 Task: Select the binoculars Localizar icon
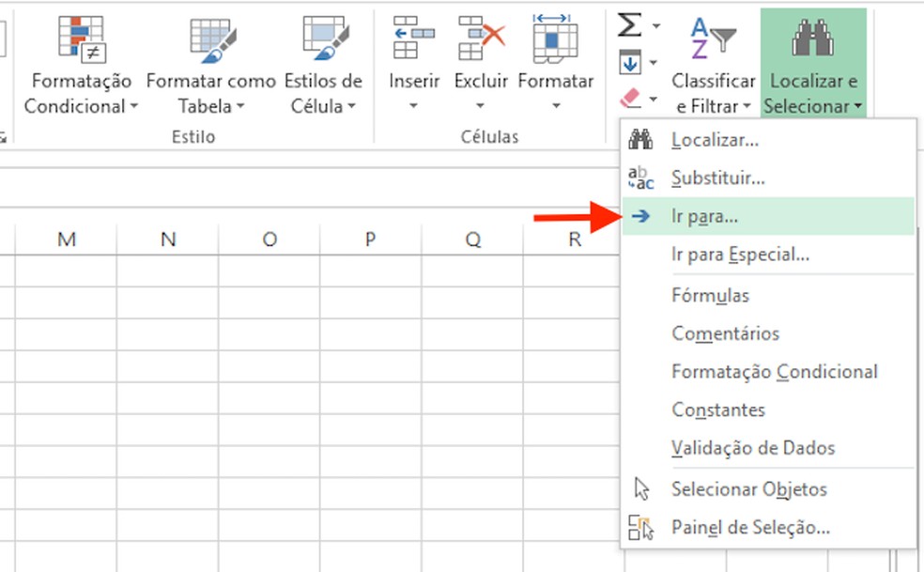(x=639, y=139)
